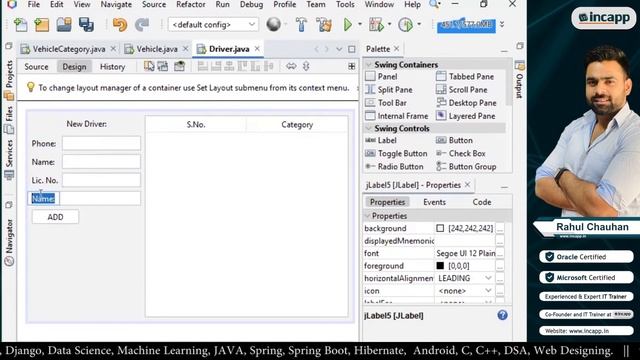The image size is (640, 360).
Task: Click the Open Project toolbar icon
Action: (x=64, y=25)
